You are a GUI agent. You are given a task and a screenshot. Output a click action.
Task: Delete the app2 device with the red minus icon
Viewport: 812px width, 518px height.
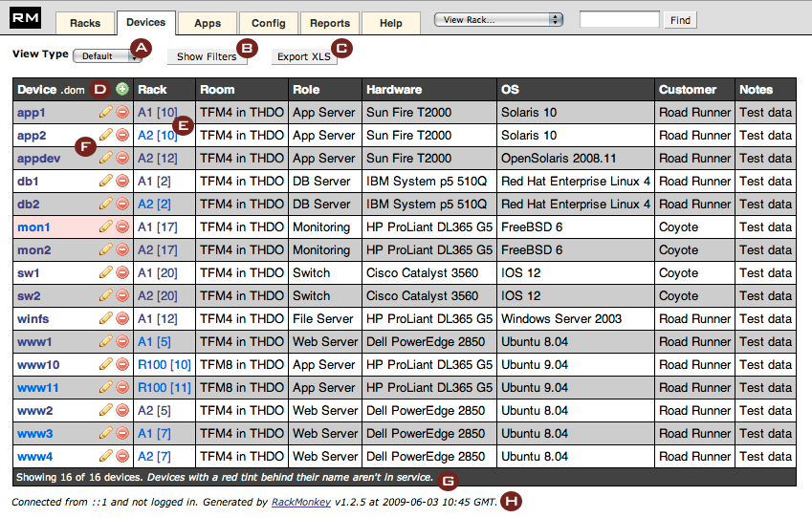tap(122, 135)
